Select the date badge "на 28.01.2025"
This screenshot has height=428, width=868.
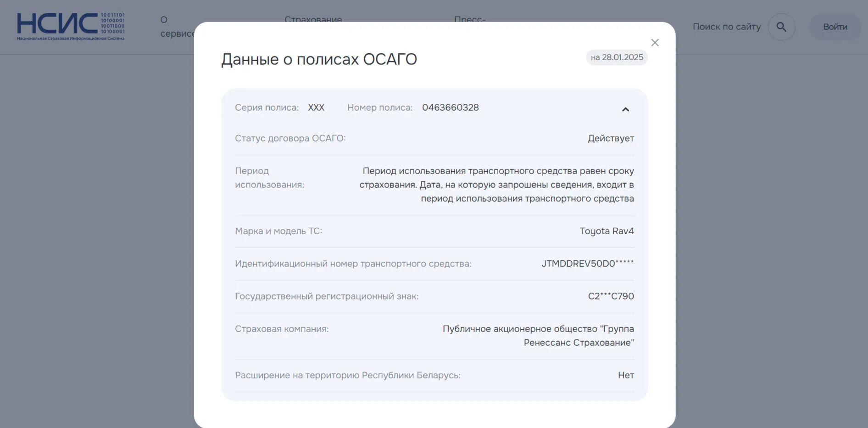pyautogui.click(x=617, y=57)
